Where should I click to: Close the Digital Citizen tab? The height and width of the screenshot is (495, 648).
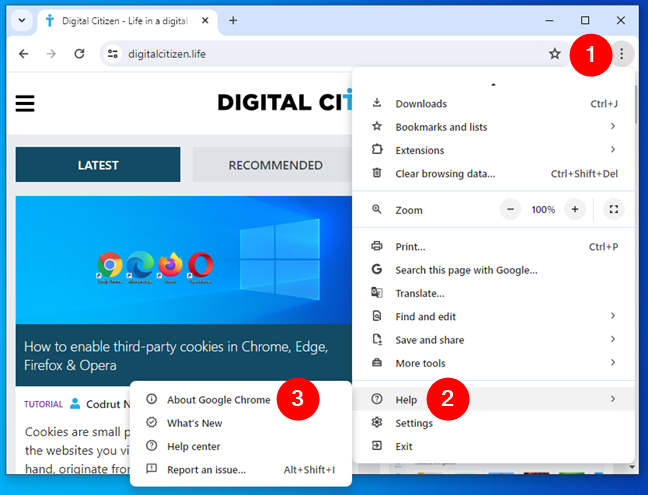click(x=205, y=21)
